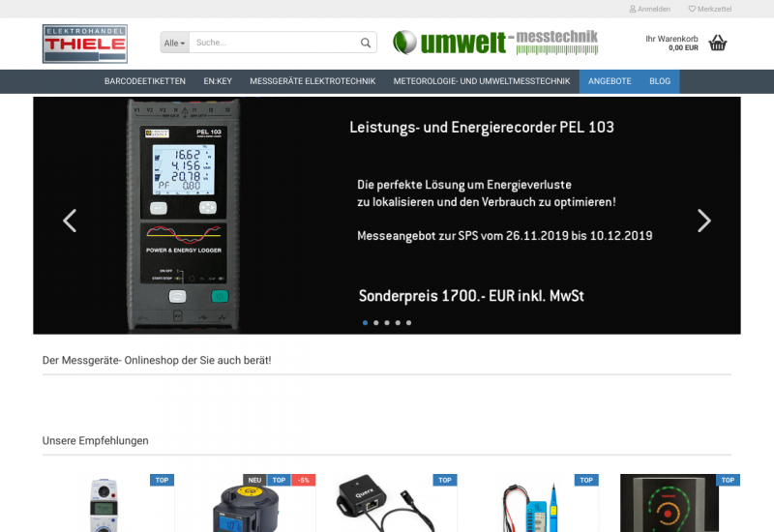This screenshot has width=774, height=532.
Task: Go to previous slide with left arrow
Action: 70,221
